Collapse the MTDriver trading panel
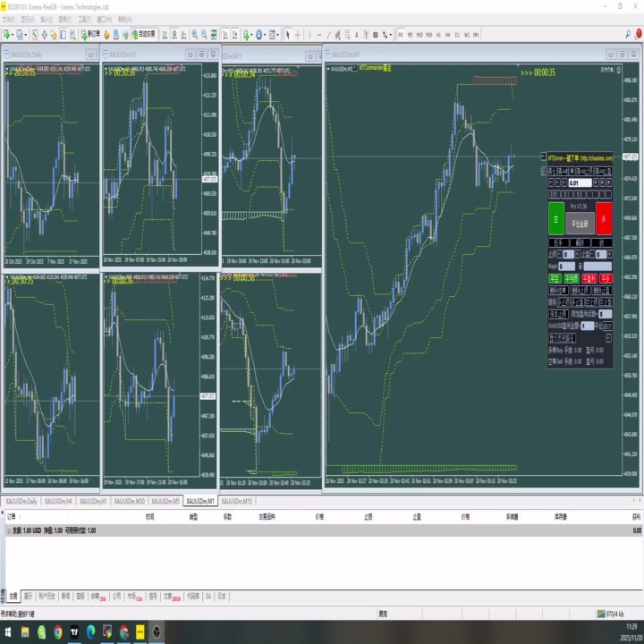Screen dimensions: 644x644 pos(544,156)
